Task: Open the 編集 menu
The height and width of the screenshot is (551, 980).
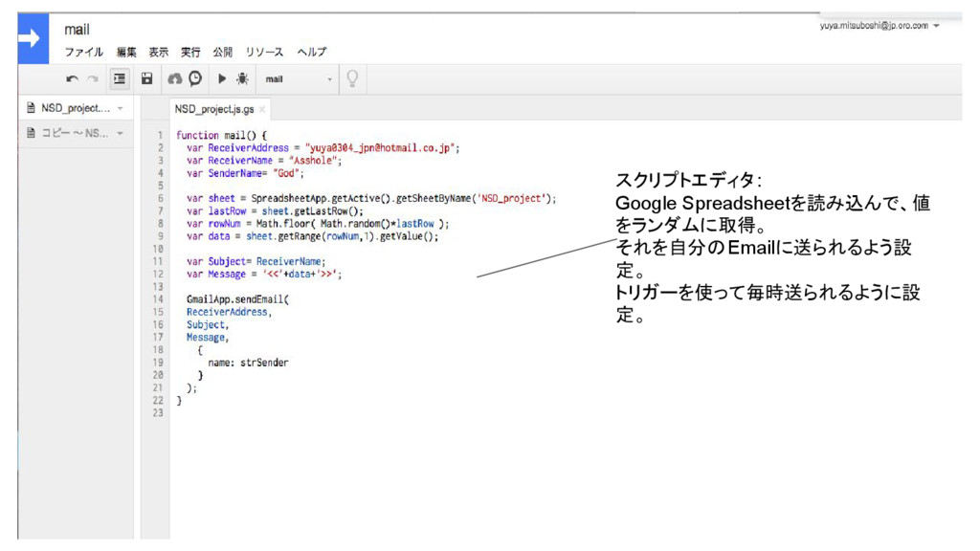Action: 126,52
